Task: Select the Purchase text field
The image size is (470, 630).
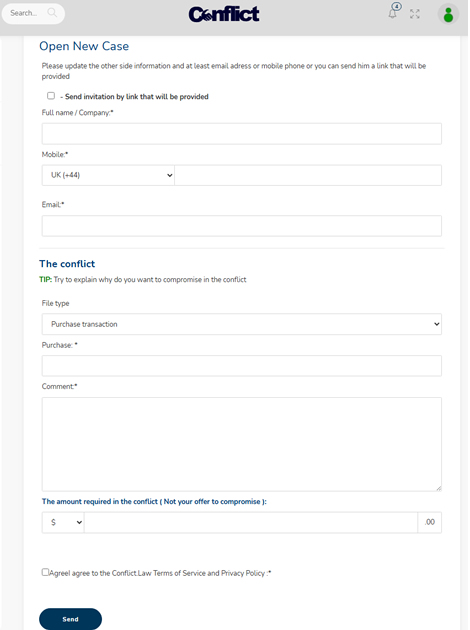Action: 241,366
